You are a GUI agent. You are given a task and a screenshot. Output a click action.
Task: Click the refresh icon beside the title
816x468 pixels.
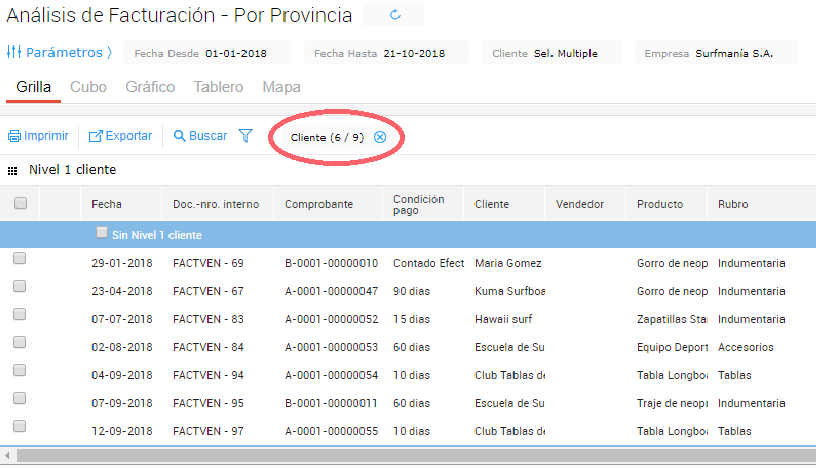[x=395, y=15]
